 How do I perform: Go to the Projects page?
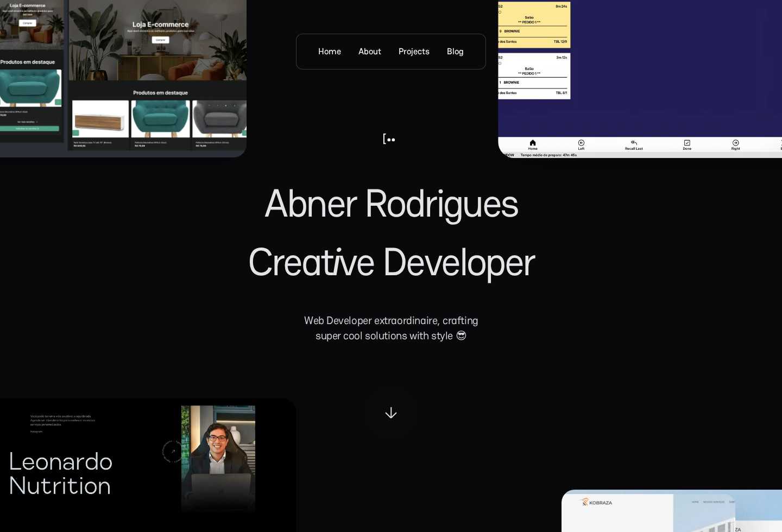coord(414,52)
